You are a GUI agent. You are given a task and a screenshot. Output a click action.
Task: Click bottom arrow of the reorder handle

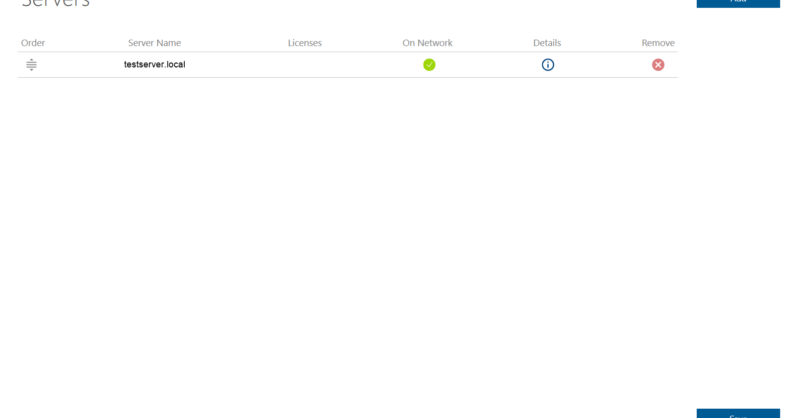point(31,70)
